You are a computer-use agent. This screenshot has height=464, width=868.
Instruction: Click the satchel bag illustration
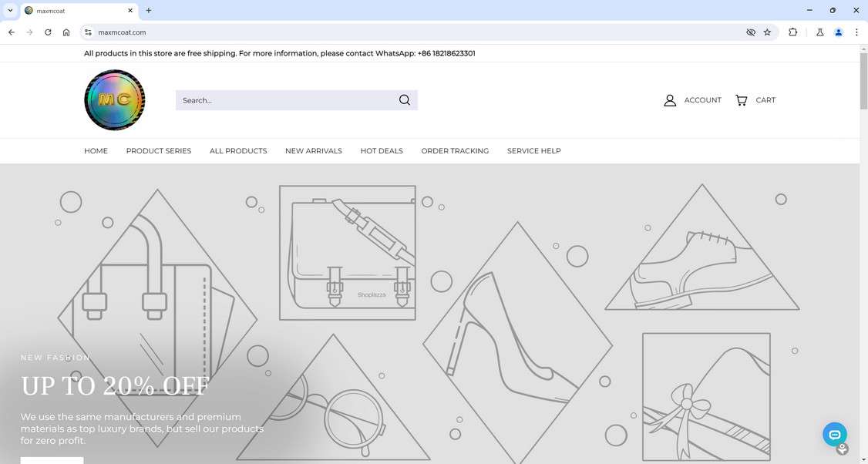[348, 253]
